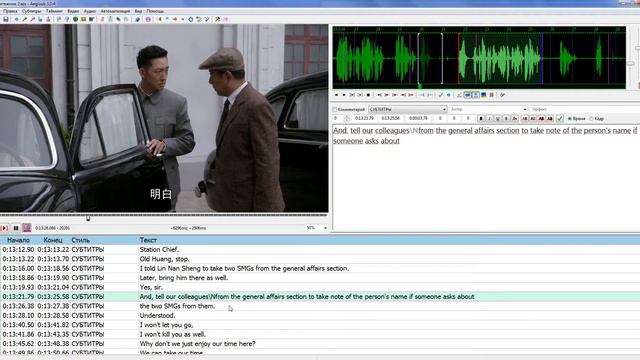Viewport: 640px width, 360px height.
Task: Open Aegisub options (wrench icon)
Action: 218,19
